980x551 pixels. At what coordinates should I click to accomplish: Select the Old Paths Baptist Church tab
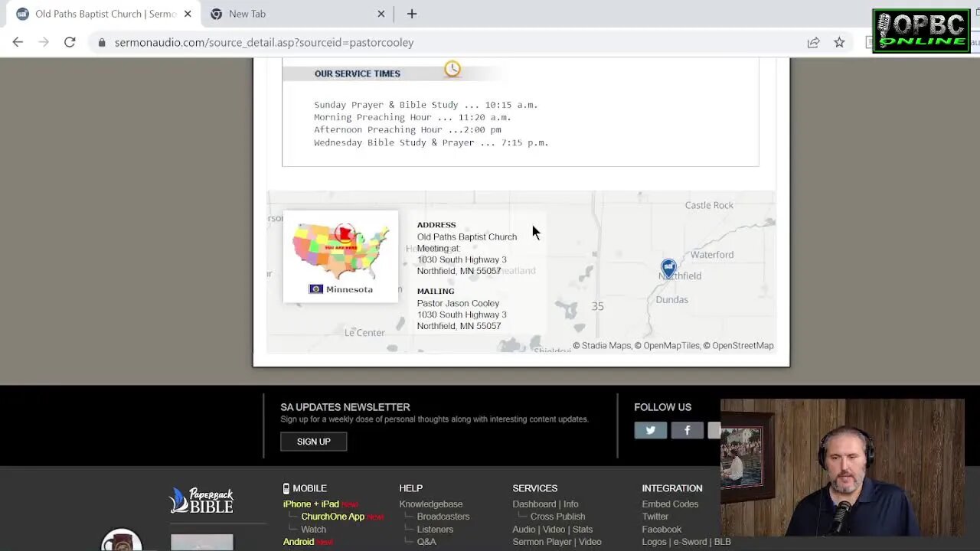pyautogui.click(x=103, y=14)
